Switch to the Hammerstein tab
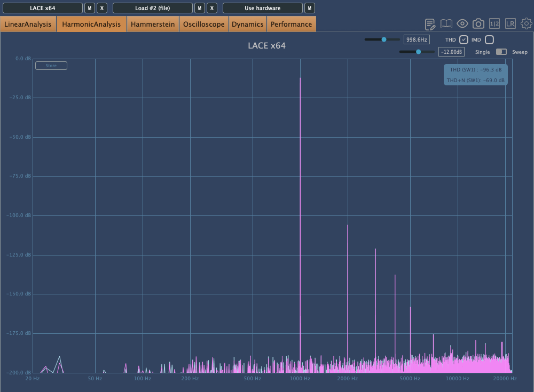 (x=153, y=24)
